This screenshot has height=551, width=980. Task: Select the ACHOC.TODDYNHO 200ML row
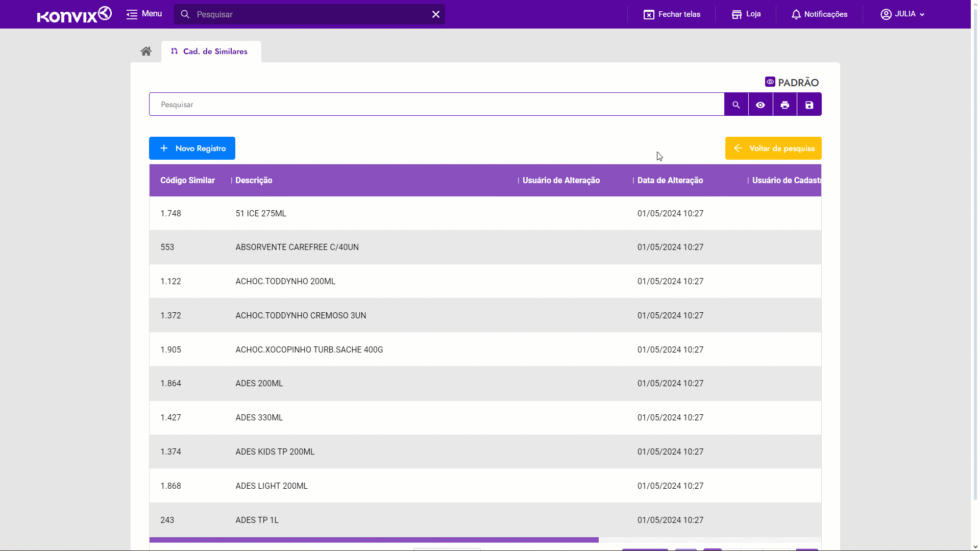click(285, 282)
